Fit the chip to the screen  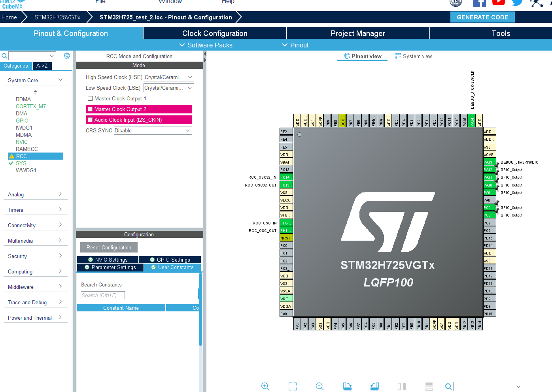[293, 386]
